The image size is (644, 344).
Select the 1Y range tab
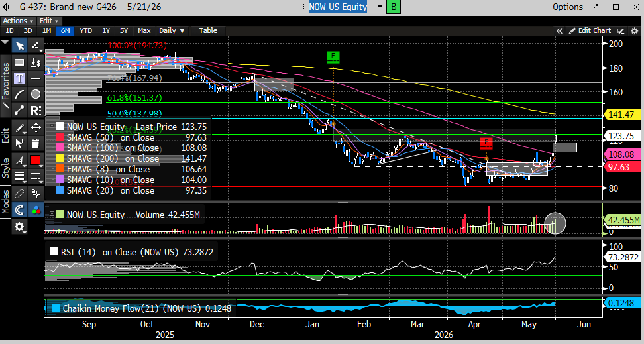click(106, 31)
